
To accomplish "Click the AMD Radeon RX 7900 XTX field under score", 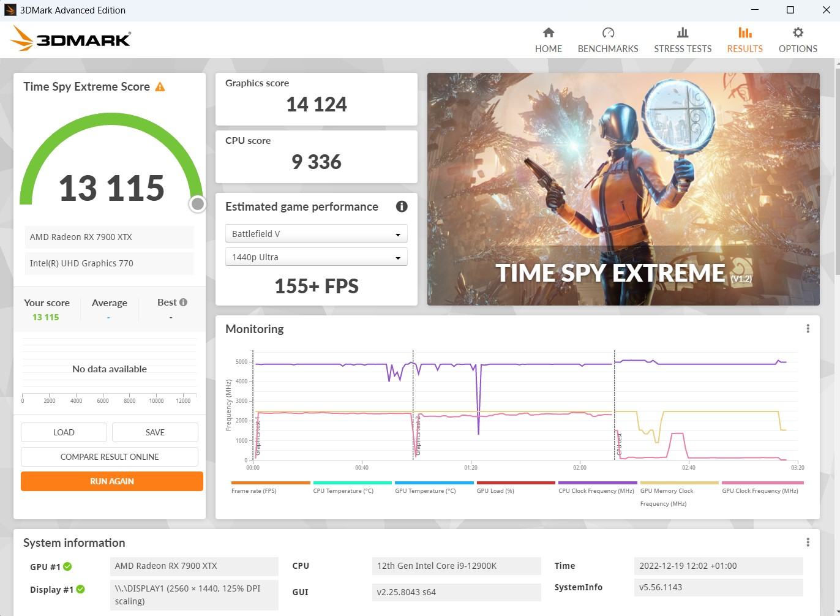I will [x=110, y=237].
